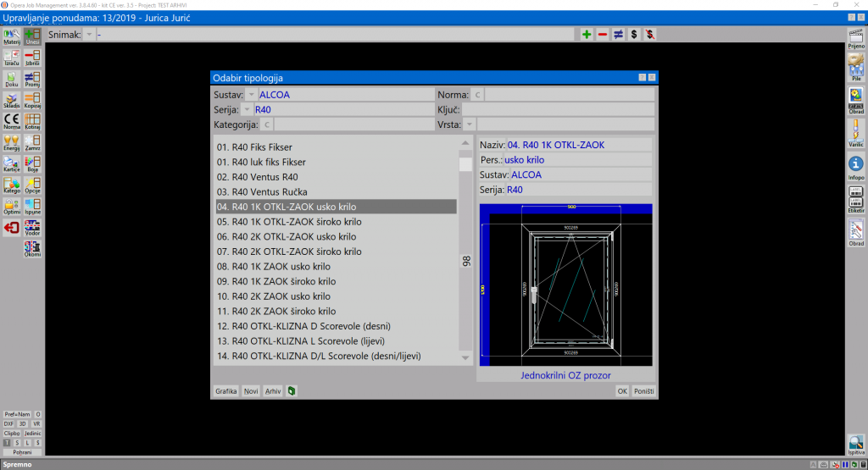Open the Serija dropdown arrow
The image size is (868, 470).
[x=246, y=110]
